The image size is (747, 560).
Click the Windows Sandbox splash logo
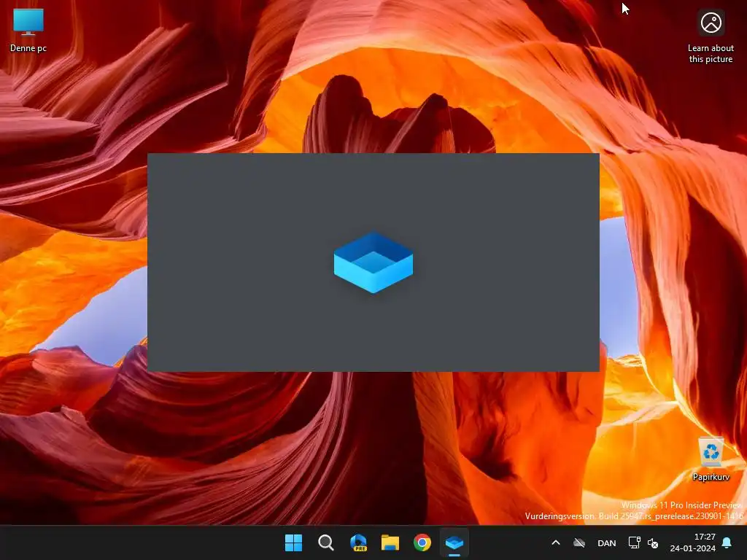373,262
